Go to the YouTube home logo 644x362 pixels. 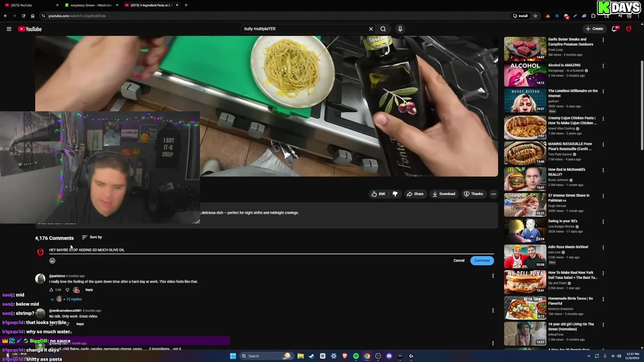click(30, 29)
